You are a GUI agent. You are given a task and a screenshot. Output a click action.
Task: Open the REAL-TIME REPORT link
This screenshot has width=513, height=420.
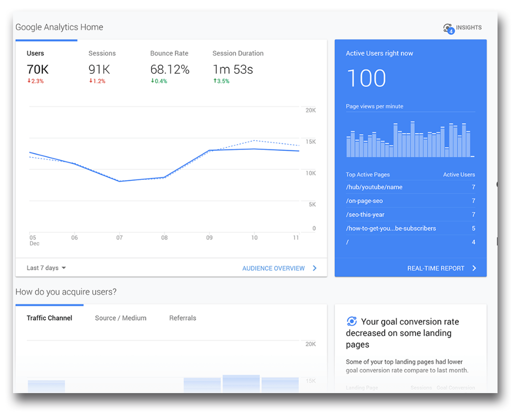436,269
